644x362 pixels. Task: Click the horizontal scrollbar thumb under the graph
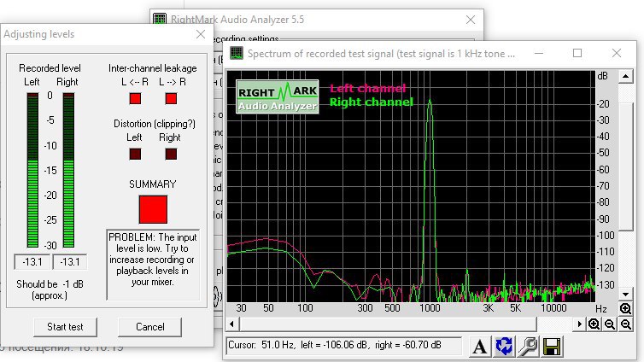tap(388, 324)
